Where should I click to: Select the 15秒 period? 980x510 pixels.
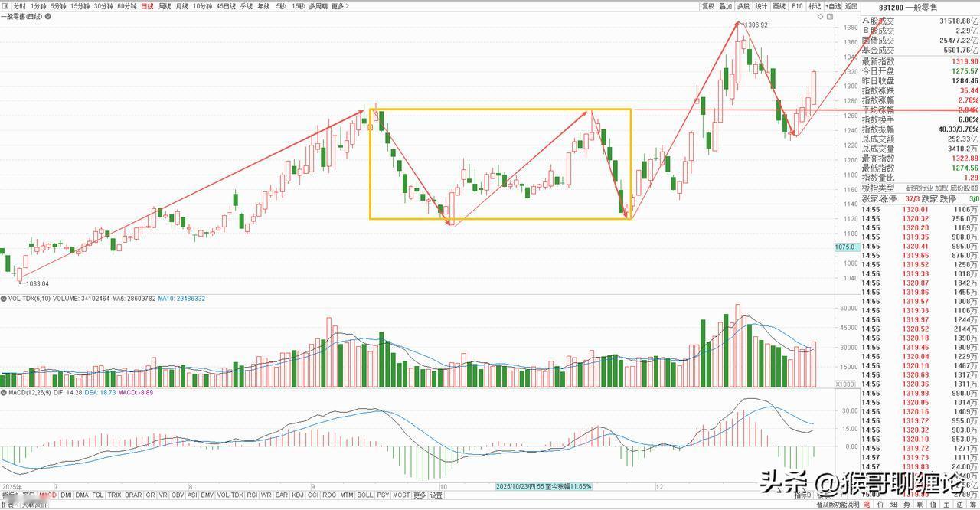pyautogui.click(x=298, y=6)
